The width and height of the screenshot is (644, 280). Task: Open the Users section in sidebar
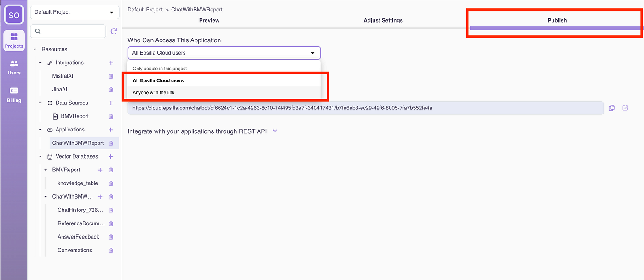14,67
